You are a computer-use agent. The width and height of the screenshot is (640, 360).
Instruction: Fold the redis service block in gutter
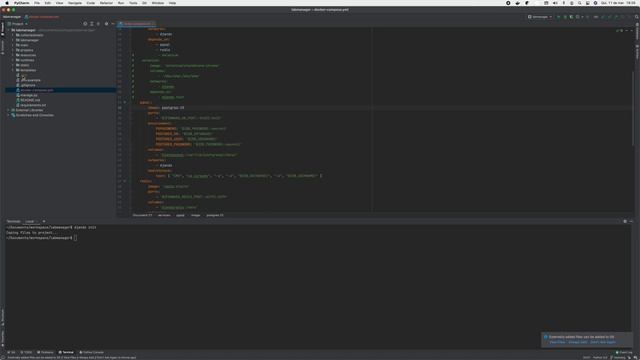[125, 181]
